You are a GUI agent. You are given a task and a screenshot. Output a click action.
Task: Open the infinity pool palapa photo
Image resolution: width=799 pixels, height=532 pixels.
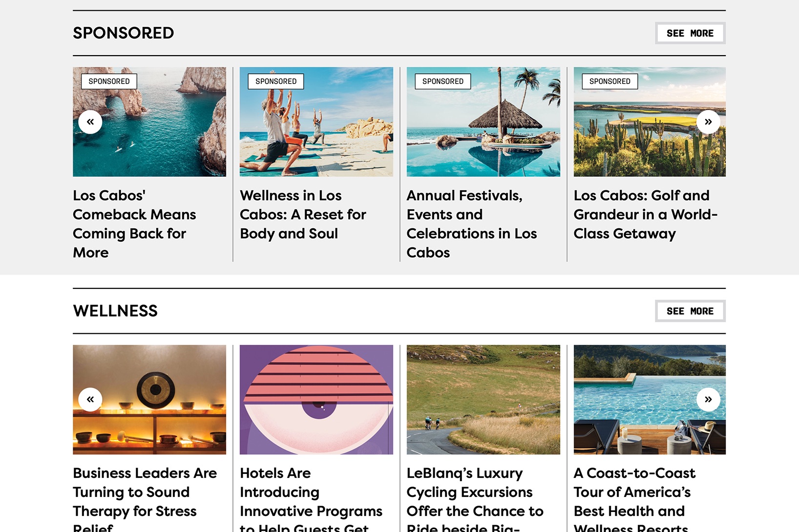484,122
